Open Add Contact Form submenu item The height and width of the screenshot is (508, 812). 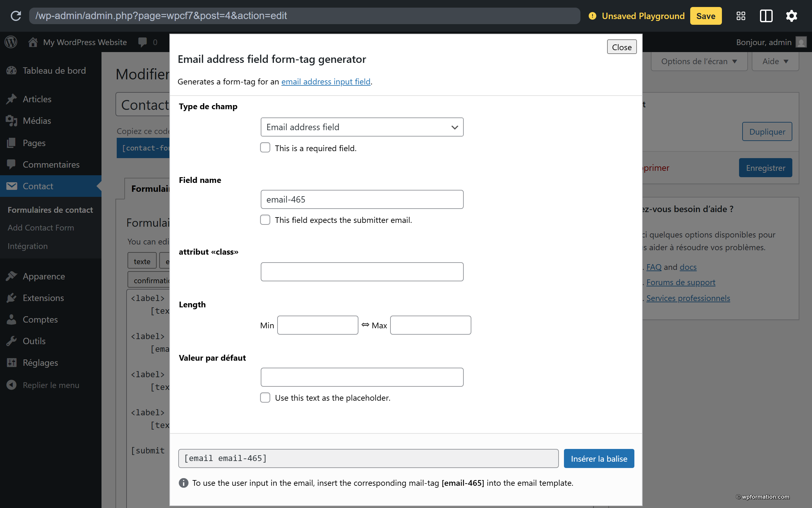[41, 227]
